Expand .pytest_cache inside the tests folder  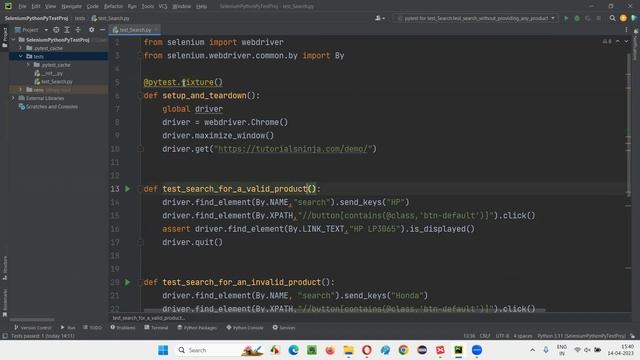coord(28,65)
